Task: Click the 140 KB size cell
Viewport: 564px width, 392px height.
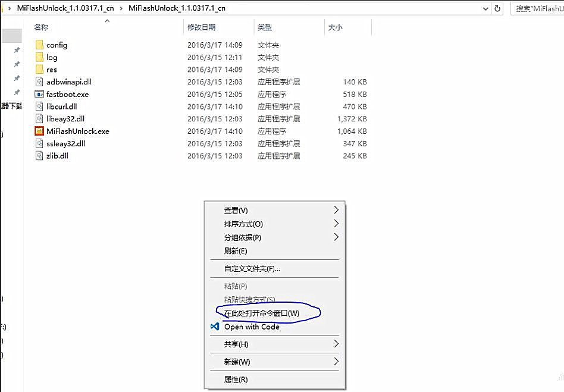Action: (x=355, y=81)
